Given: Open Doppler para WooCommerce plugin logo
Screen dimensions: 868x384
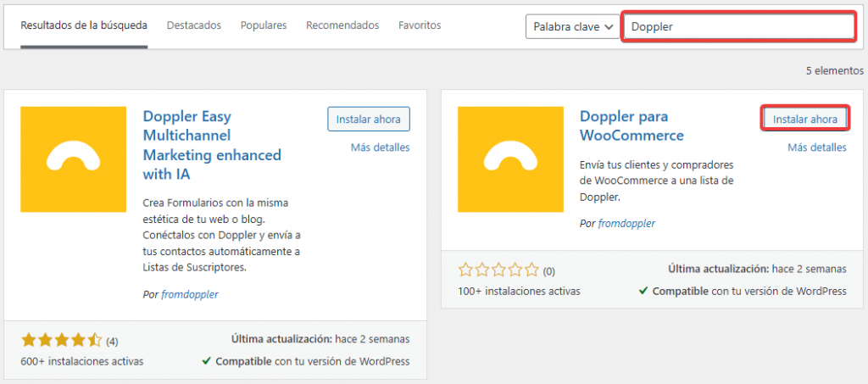Looking at the screenshot, I should pyautogui.click(x=510, y=159).
